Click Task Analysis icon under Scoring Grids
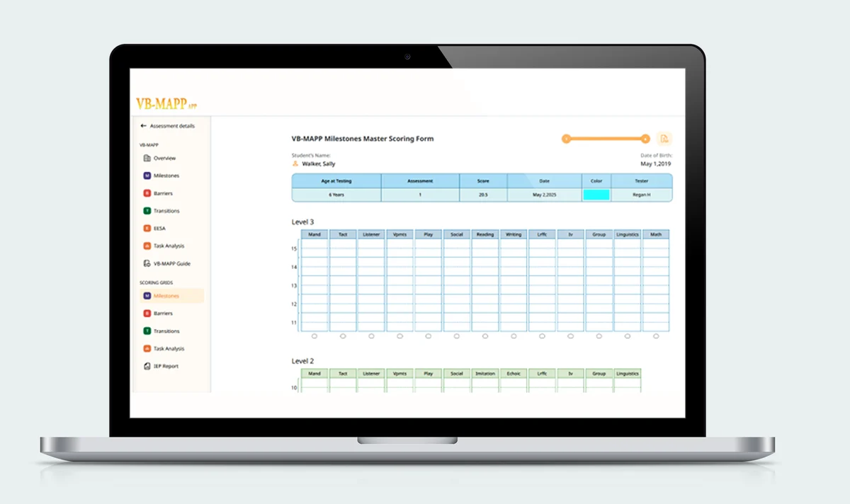 tap(147, 348)
